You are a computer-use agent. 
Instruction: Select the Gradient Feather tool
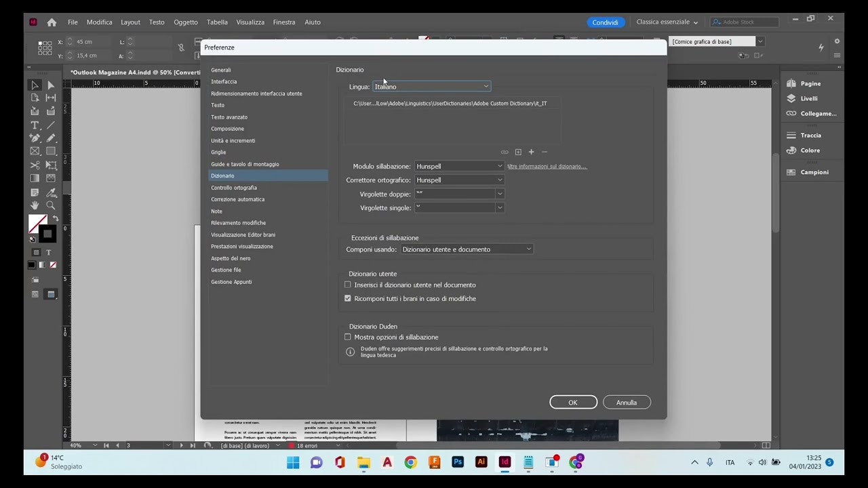51,178
